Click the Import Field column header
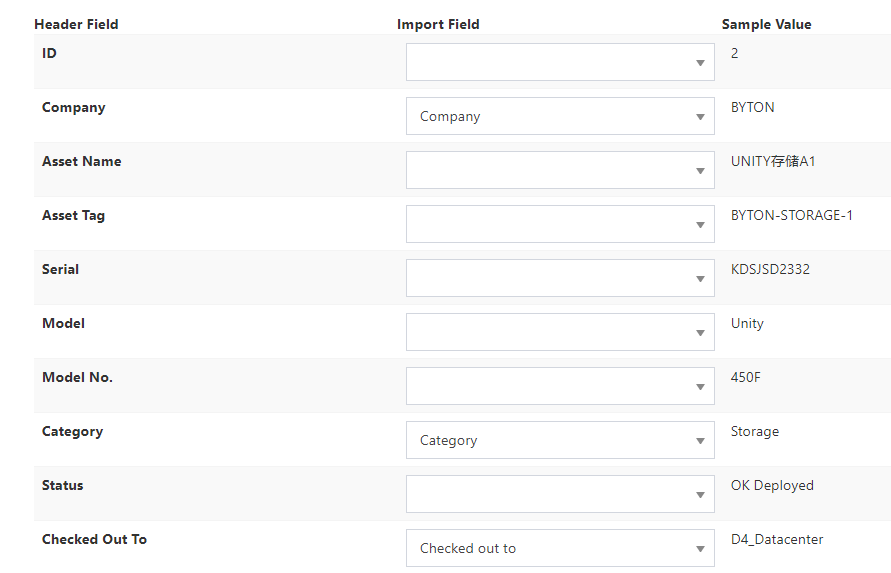Image resolution: width=891 pixels, height=573 pixels. [x=438, y=24]
